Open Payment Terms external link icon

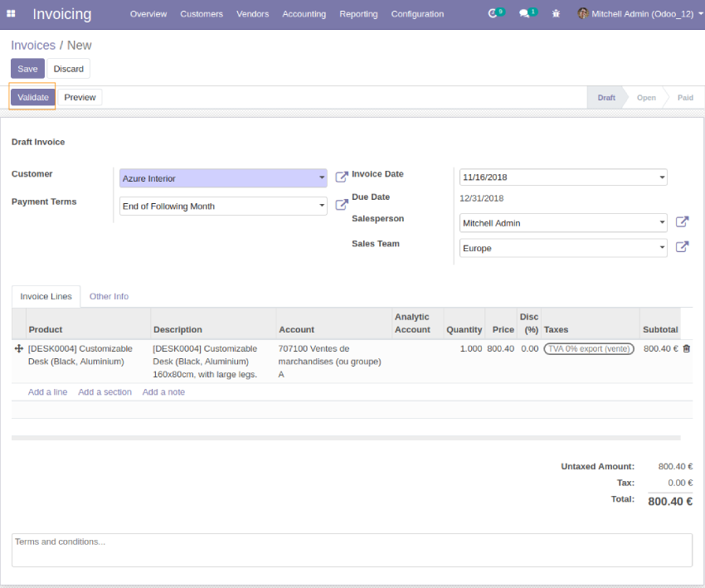pos(341,205)
